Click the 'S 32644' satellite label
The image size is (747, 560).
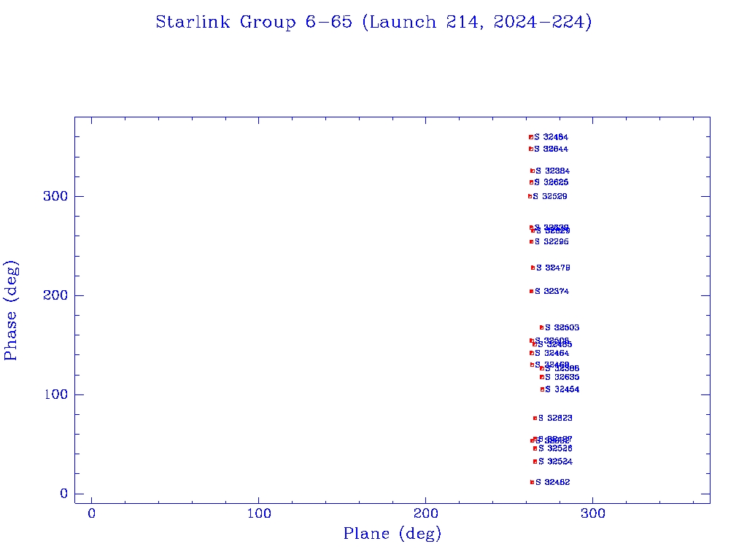point(551,149)
